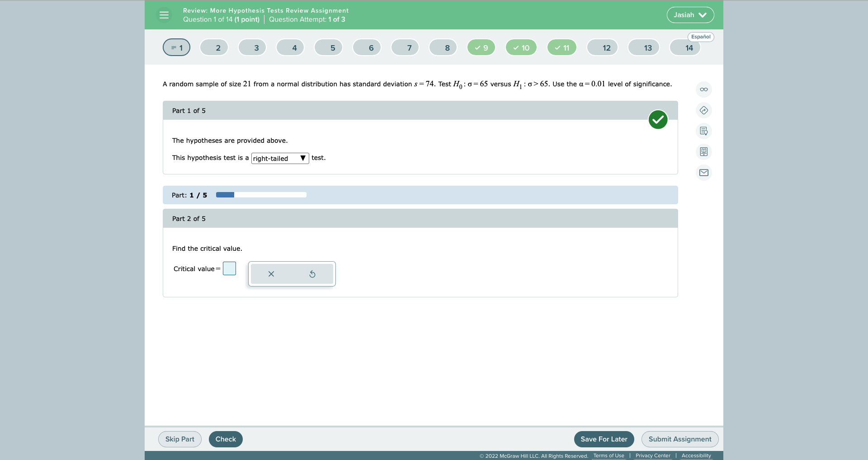
Task: Select the directions sign icon in the sidebar
Action: 703,110
